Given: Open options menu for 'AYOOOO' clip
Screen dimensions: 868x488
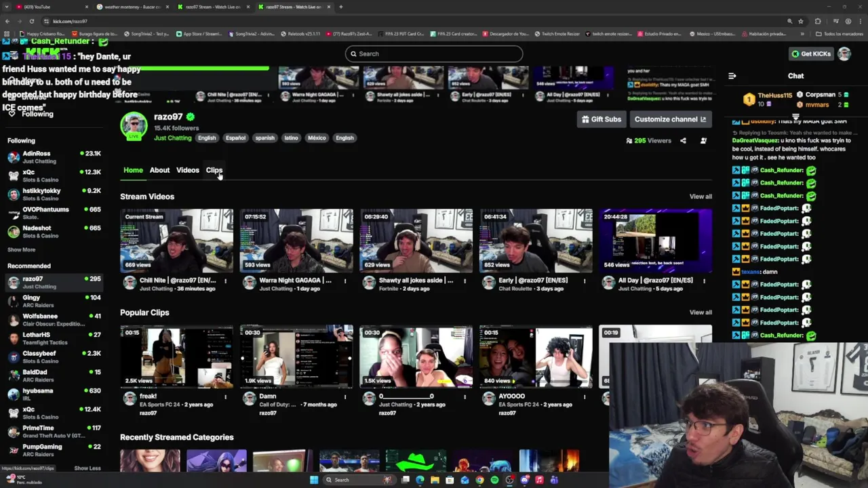Looking at the screenshot, I should [x=585, y=397].
